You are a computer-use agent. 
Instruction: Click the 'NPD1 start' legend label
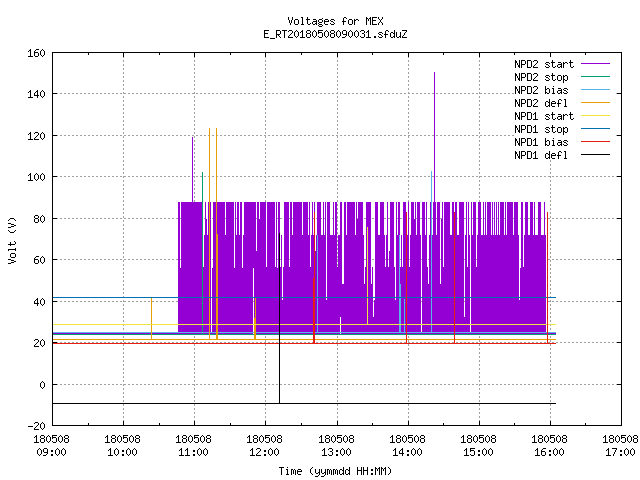tap(544, 116)
